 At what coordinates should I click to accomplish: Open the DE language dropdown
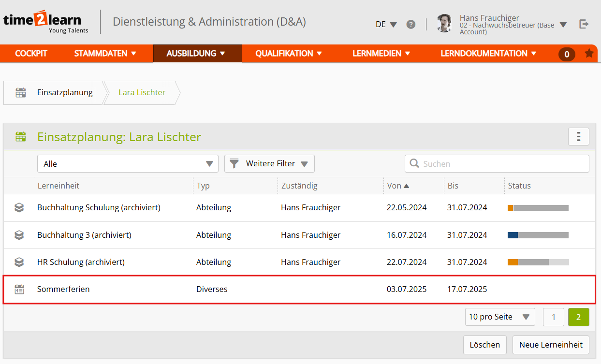386,24
